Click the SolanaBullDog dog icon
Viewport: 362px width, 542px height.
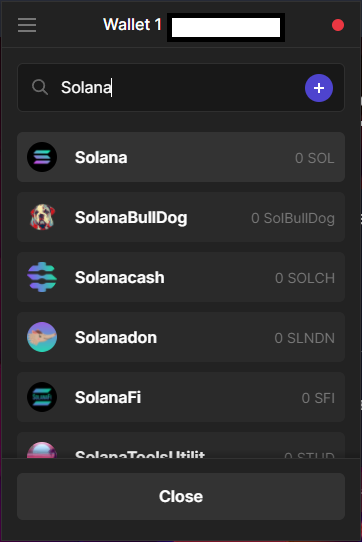(42, 217)
